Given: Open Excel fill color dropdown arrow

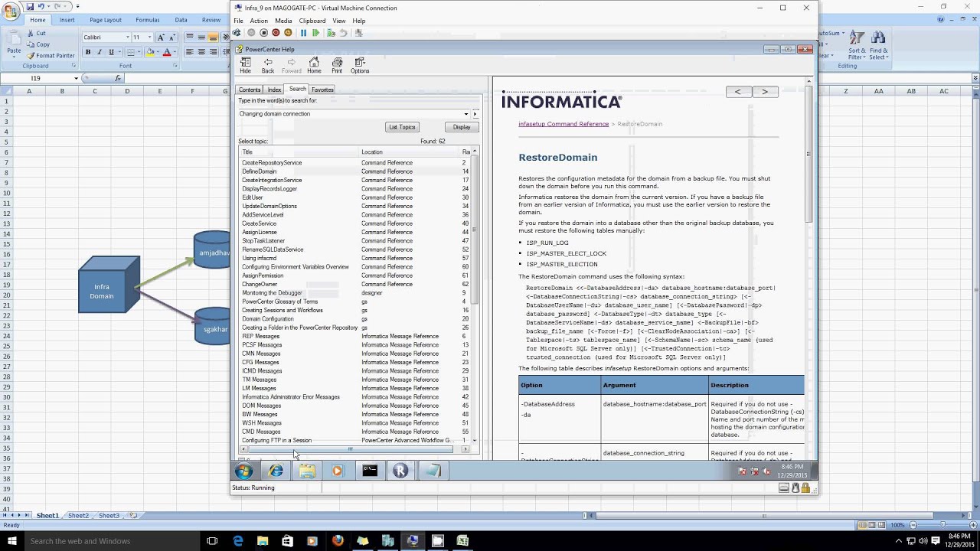Looking at the screenshot, I should point(158,52).
